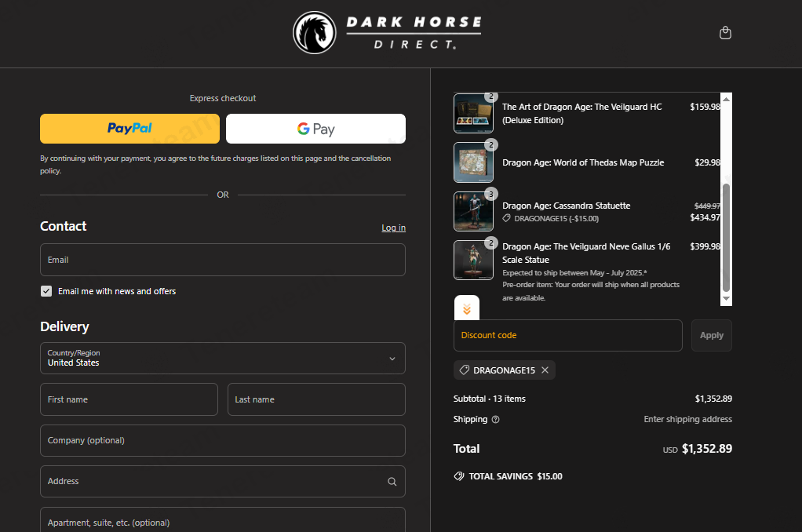Focus the Discount code field
Image resolution: width=802 pixels, height=532 pixels.
pos(567,336)
